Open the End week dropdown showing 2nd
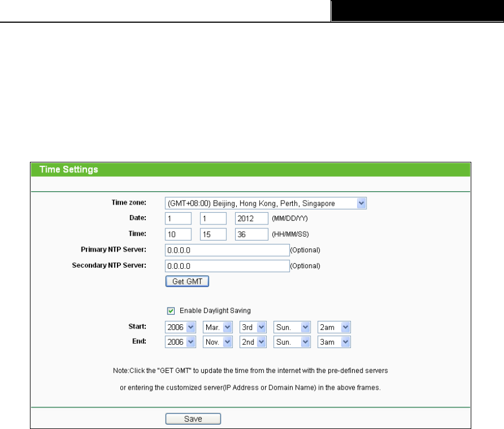Viewport: 504px width, 429px height. point(253,342)
